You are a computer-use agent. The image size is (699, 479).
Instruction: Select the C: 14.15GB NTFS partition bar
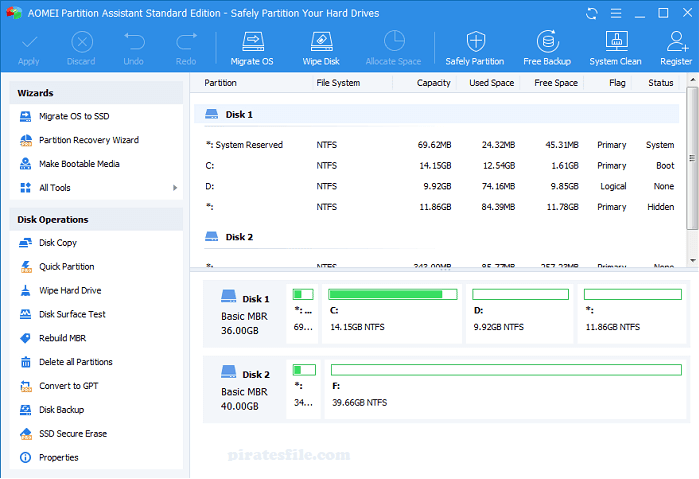392,314
